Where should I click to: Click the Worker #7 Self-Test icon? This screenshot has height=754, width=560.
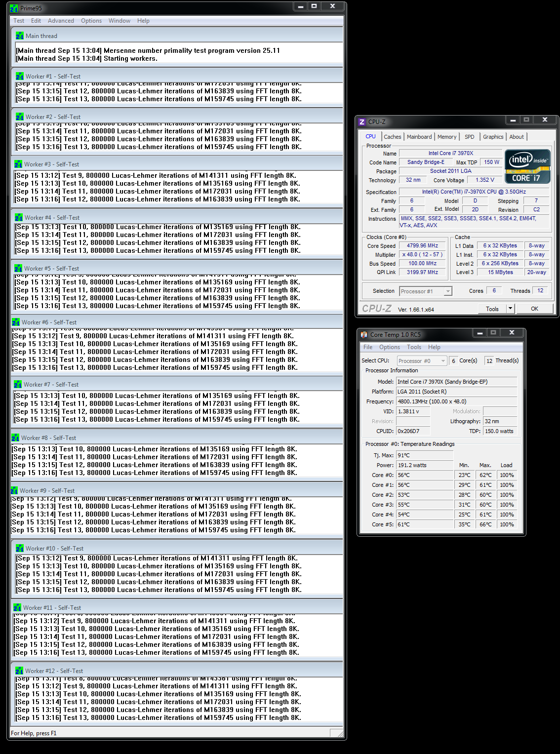point(18,385)
